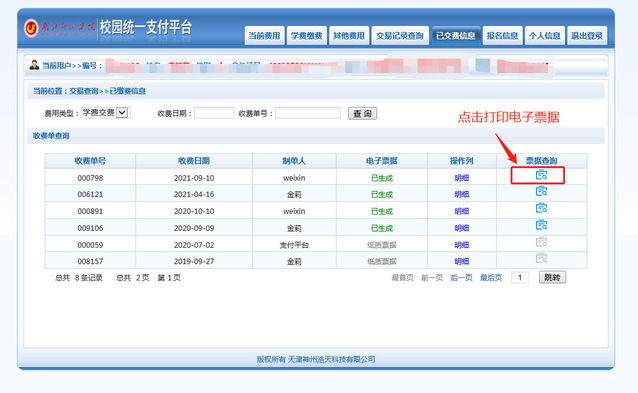This screenshot has width=638, height=393.
Task: Click 前一页 previous page link
Action: [x=432, y=277]
